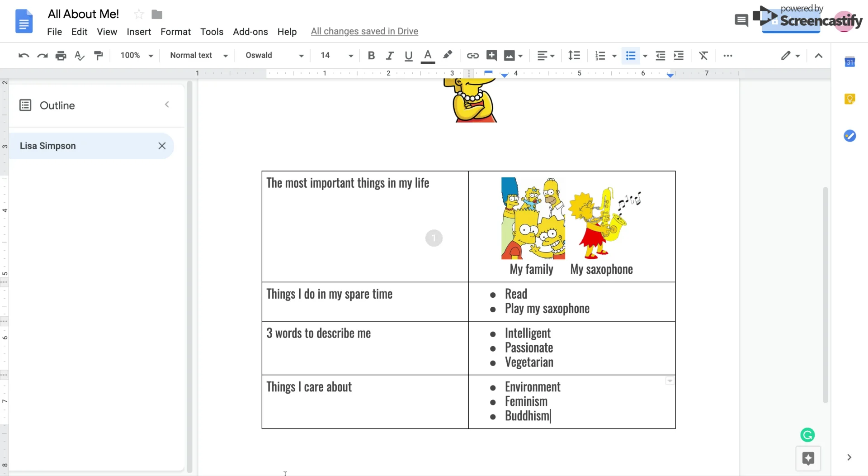The height and width of the screenshot is (476, 868).
Task: Click All changes saved in Drive link
Action: (x=364, y=31)
